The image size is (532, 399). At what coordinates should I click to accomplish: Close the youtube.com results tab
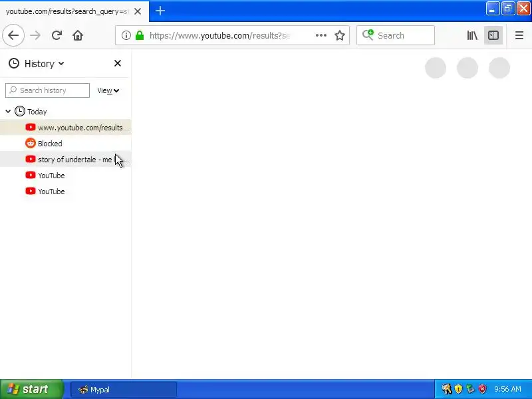(x=138, y=11)
